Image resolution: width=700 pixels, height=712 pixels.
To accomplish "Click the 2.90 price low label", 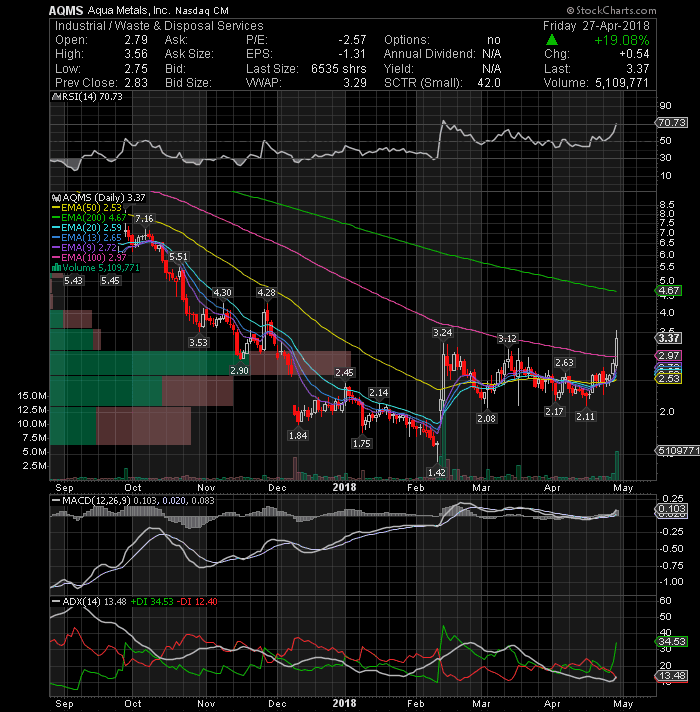I will click(239, 371).
